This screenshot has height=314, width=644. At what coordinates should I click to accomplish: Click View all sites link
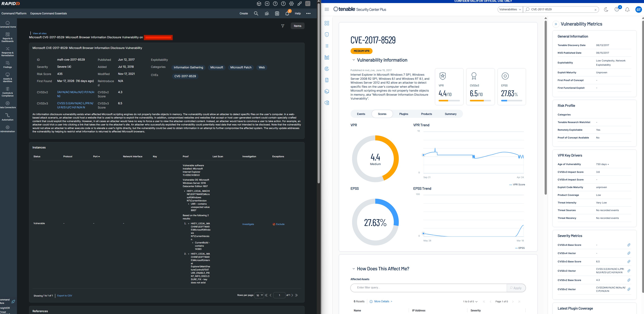click(40, 33)
